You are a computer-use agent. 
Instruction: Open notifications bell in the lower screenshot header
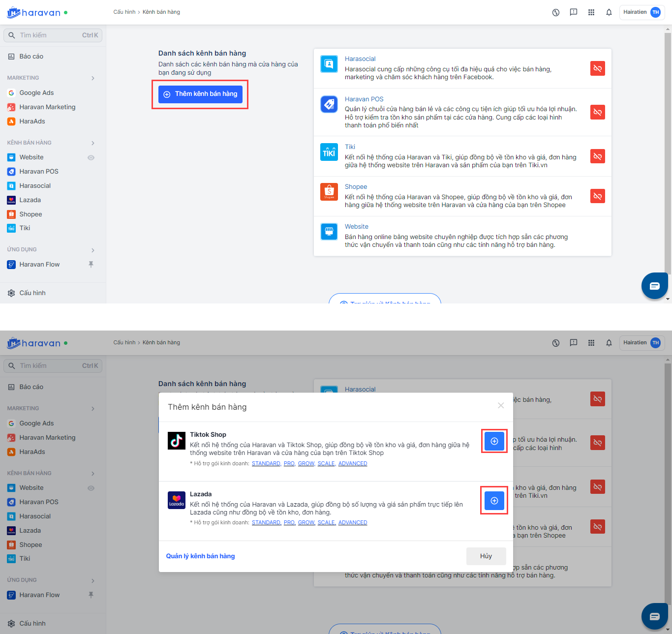[x=609, y=343]
